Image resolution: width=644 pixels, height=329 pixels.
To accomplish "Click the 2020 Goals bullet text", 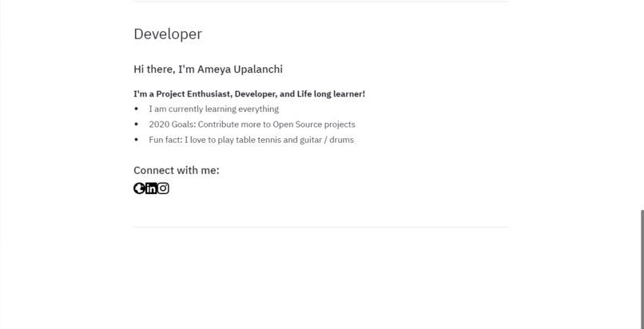I will [252, 125].
